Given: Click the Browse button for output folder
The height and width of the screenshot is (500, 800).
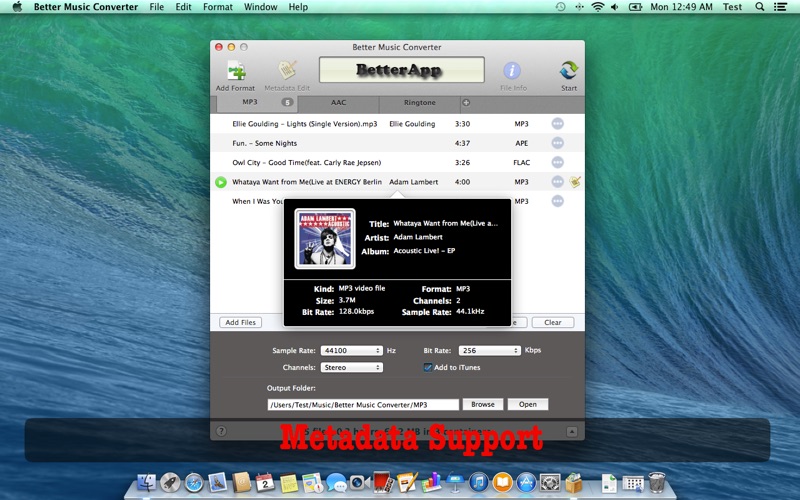Looking at the screenshot, I should (483, 404).
